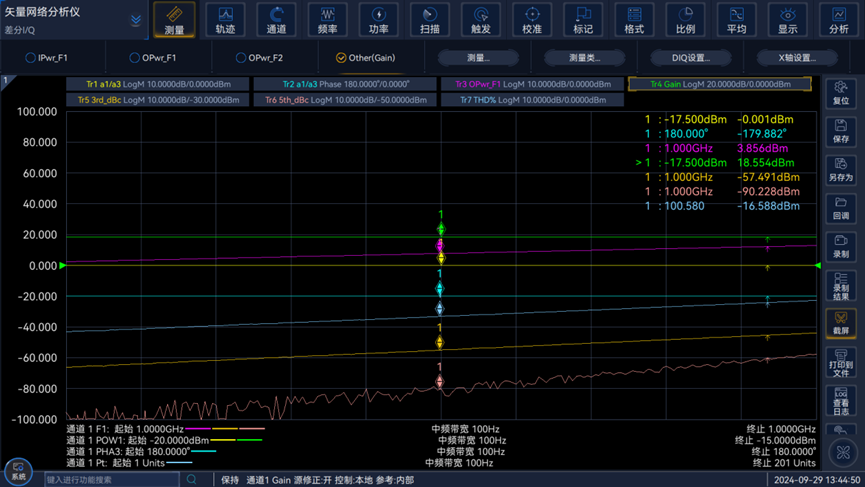Select trace Tr1 a1/a3 LogM label
This screenshot has height=487, width=865.
coord(158,84)
